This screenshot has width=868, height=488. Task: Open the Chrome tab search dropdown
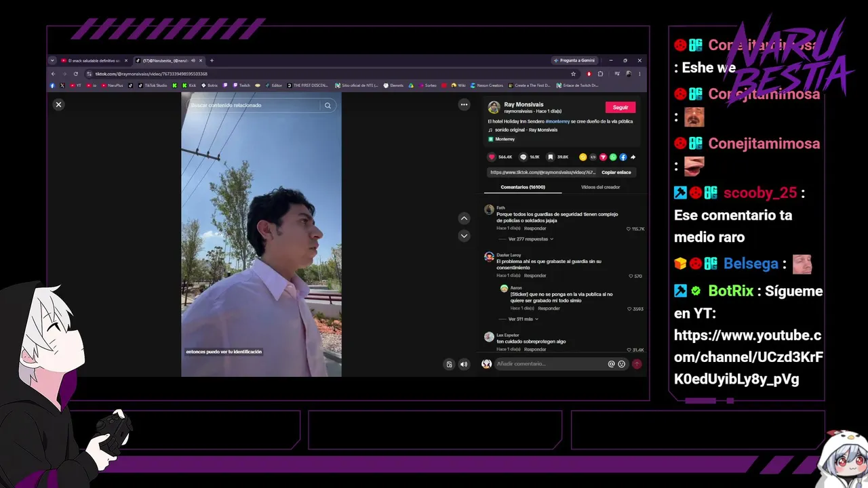click(52, 60)
